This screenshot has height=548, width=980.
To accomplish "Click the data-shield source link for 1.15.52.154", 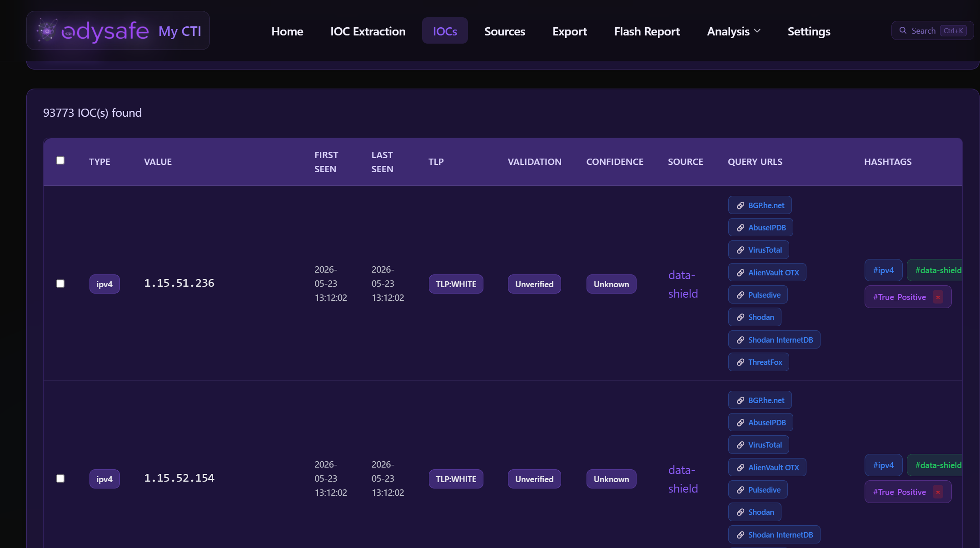I will pyautogui.click(x=683, y=479).
